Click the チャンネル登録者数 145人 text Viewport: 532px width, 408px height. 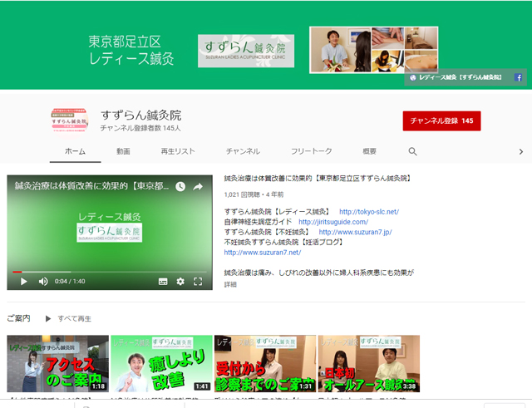[x=140, y=128]
